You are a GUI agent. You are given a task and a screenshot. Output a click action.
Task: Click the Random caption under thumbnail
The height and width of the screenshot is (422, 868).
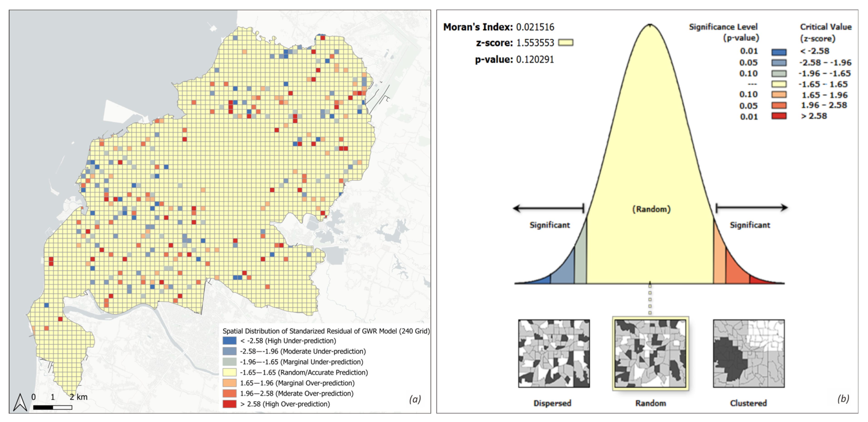click(651, 403)
